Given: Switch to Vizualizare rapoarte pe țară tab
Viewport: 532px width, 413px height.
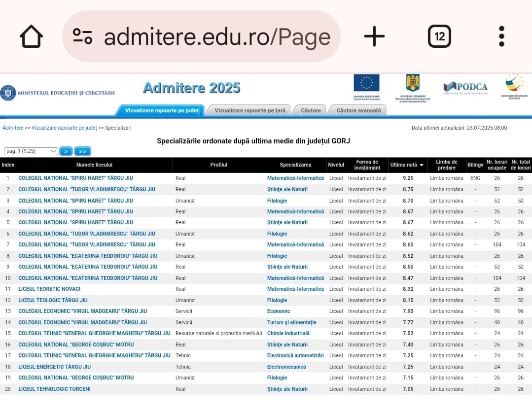Looking at the screenshot, I should coord(249,110).
